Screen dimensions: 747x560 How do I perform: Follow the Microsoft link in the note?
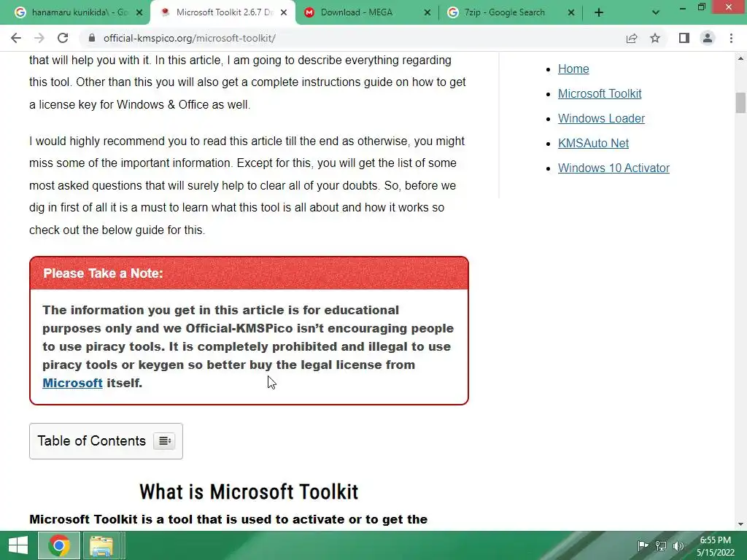tap(72, 383)
